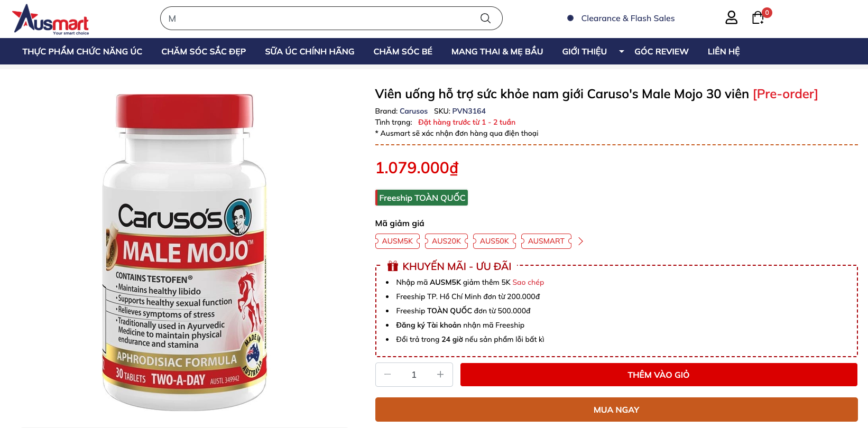868x428 pixels.
Task: Open Clearance & Flash Sales link
Action: pos(627,18)
